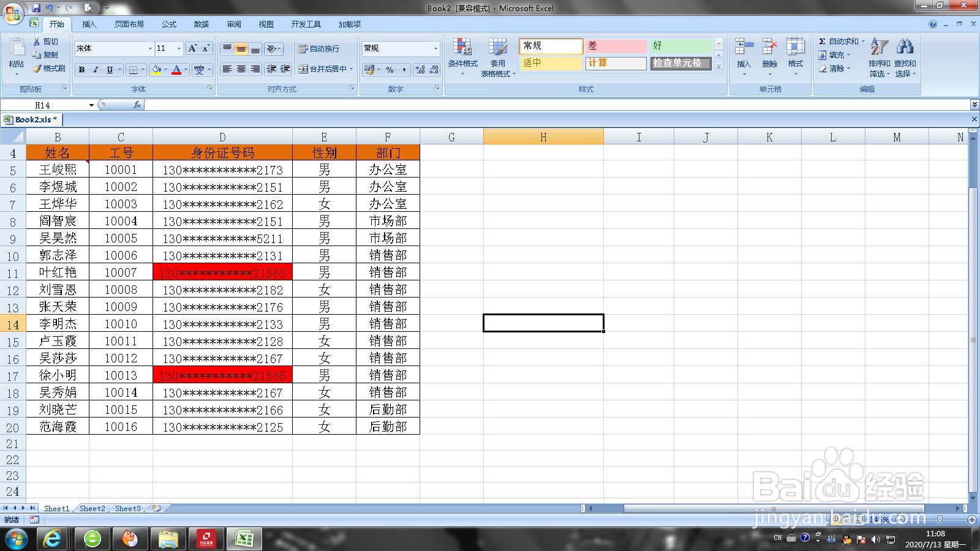980x551 pixels.
Task: Switch to the 数据 ribbon tab
Action: (202, 24)
